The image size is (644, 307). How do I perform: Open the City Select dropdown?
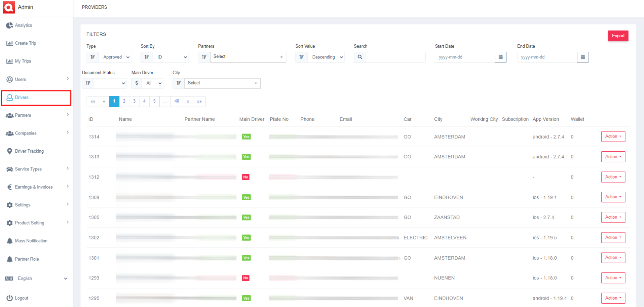[222, 83]
